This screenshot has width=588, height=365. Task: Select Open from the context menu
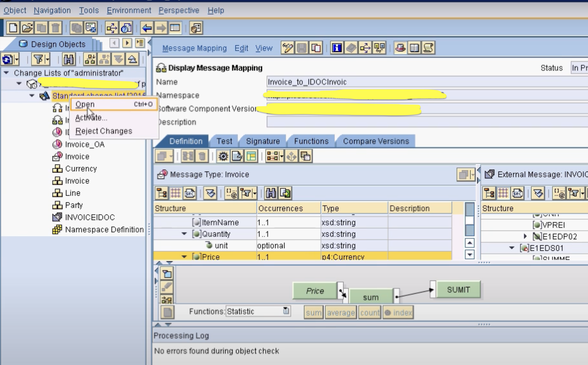pos(85,104)
